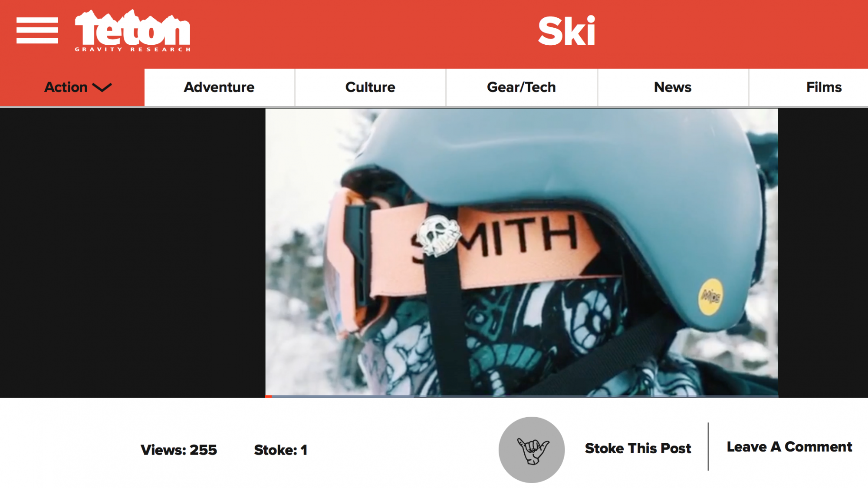Click the Views: 255 counter

178,450
